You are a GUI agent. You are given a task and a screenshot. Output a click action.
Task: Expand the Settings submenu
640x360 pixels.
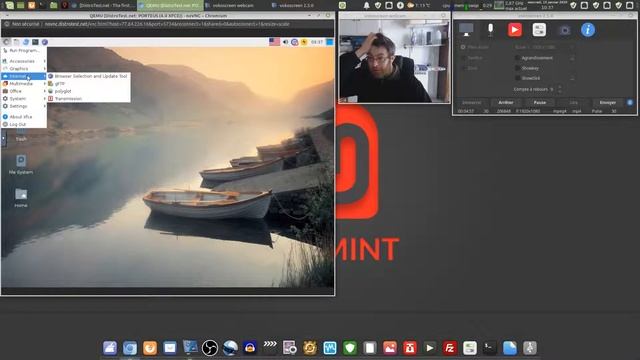[24, 106]
